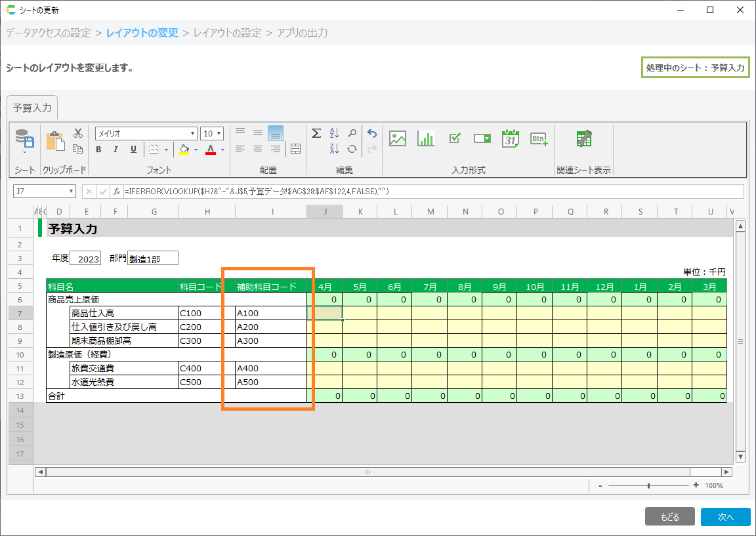Screen dimensions: 756x536
Task: Add calendar date picker input
Action: (510, 138)
